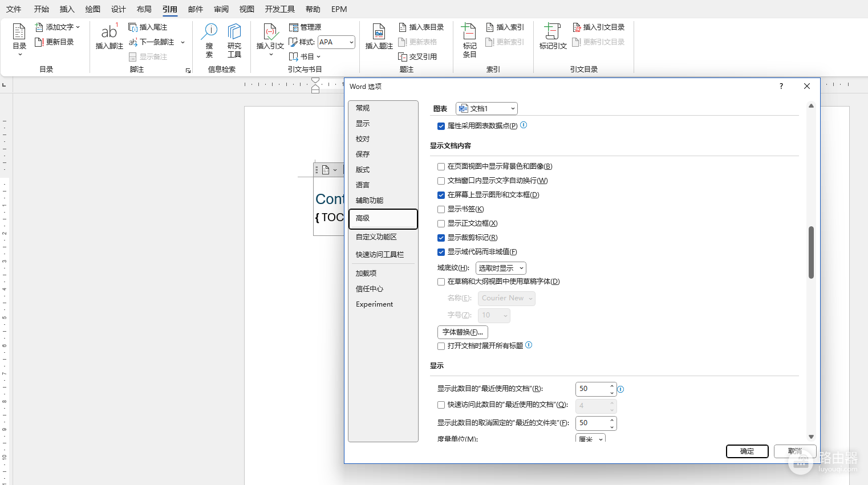Click the document icon in TOC control handle
Image resolution: width=868 pixels, height=485 pixels.
click(x=325, y=170)
